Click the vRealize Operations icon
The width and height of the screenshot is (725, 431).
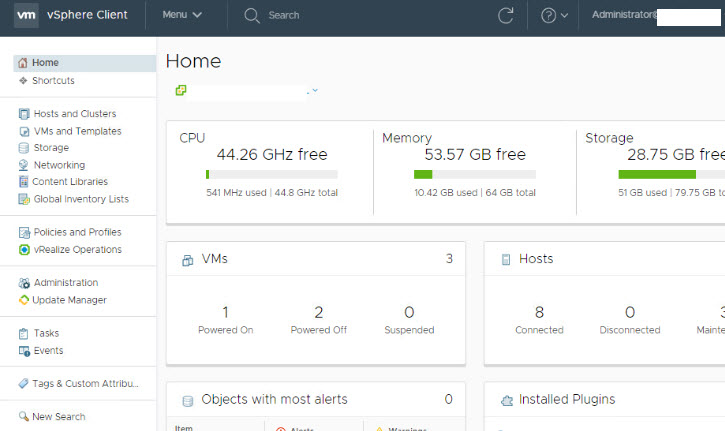[x=24, y=250]
